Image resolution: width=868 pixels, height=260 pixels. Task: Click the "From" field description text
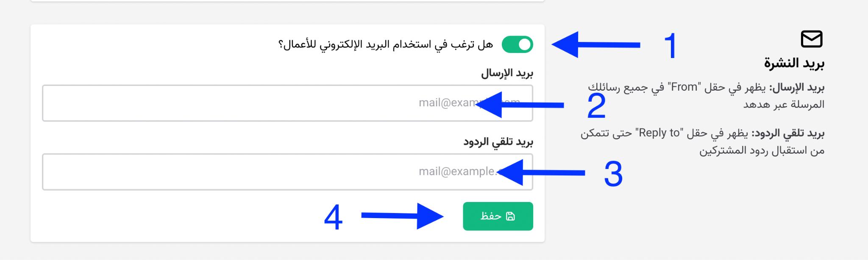[x=706, y=96]
